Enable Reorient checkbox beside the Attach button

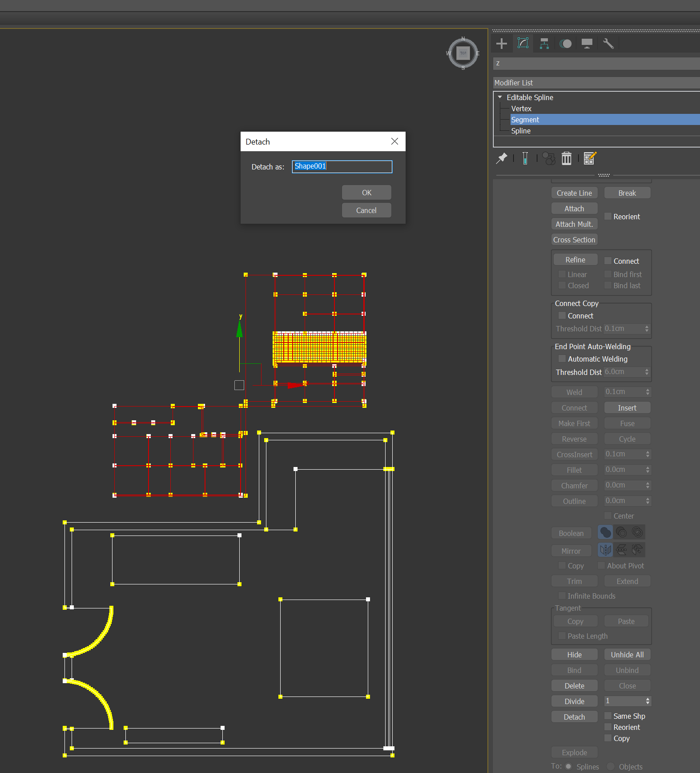(x=608, y=217)
